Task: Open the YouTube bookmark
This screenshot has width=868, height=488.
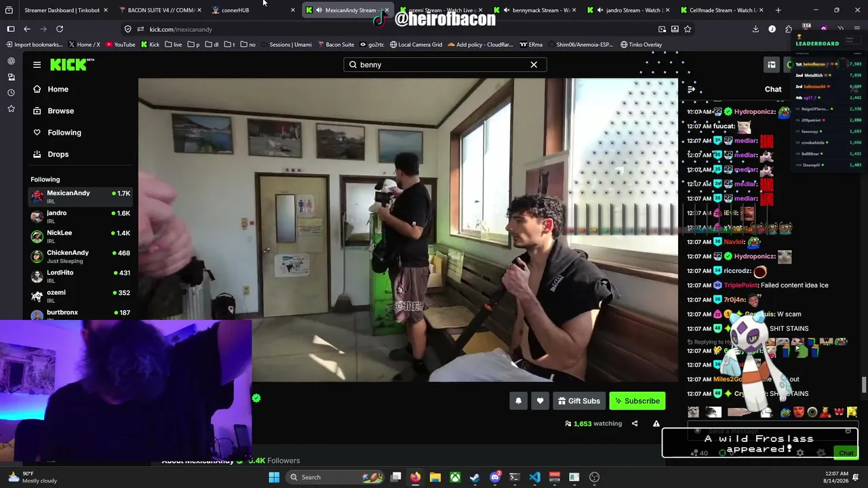Action: (120, 45)
